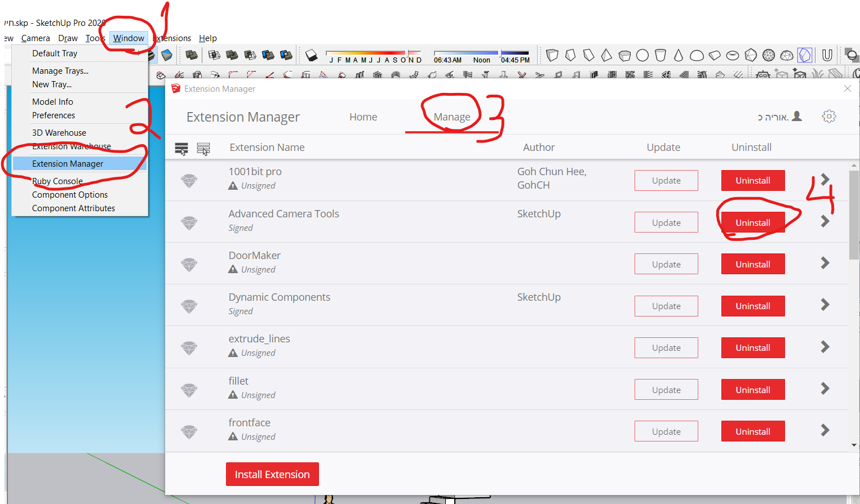Select the icosahedron shape tool
The width and height of the screenshot is (860, 504).
tap(751, 55)
